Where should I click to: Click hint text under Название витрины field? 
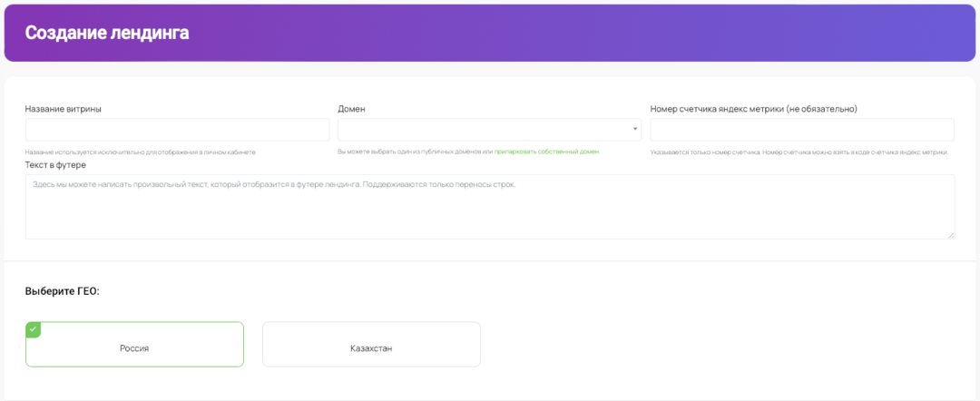tap(141, 152)
